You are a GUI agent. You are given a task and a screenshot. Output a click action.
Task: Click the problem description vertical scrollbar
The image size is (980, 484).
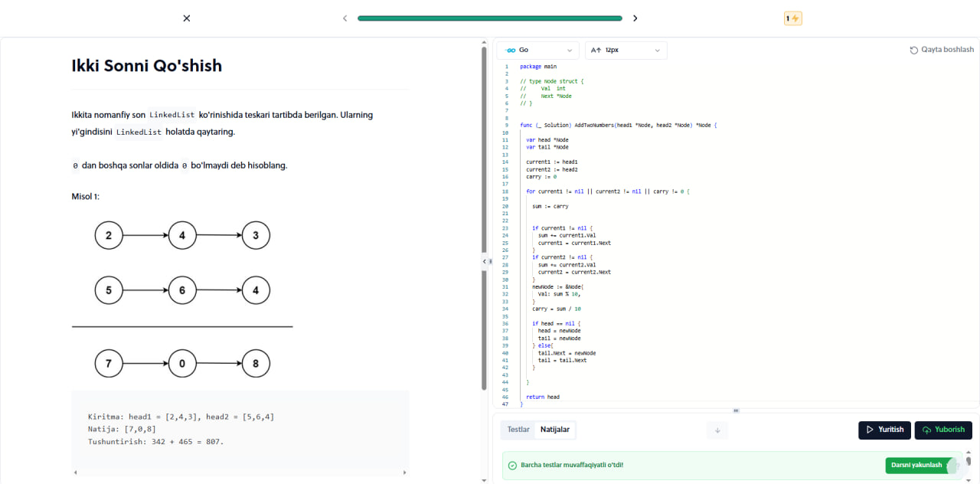[x=484, y=218]
